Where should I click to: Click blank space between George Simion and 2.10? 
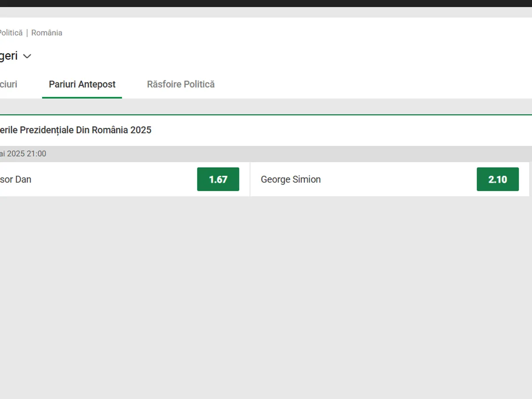coord(399,180)
